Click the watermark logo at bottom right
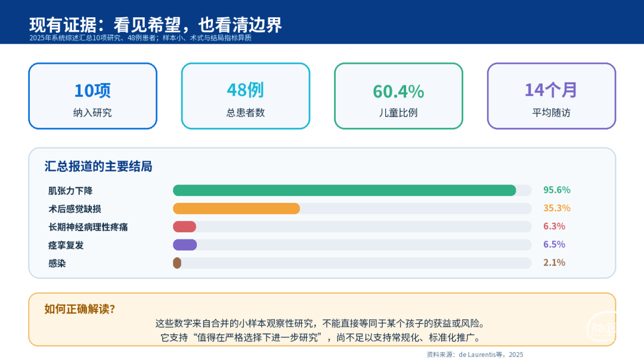The image size is (644, 363). pos(601,327)
